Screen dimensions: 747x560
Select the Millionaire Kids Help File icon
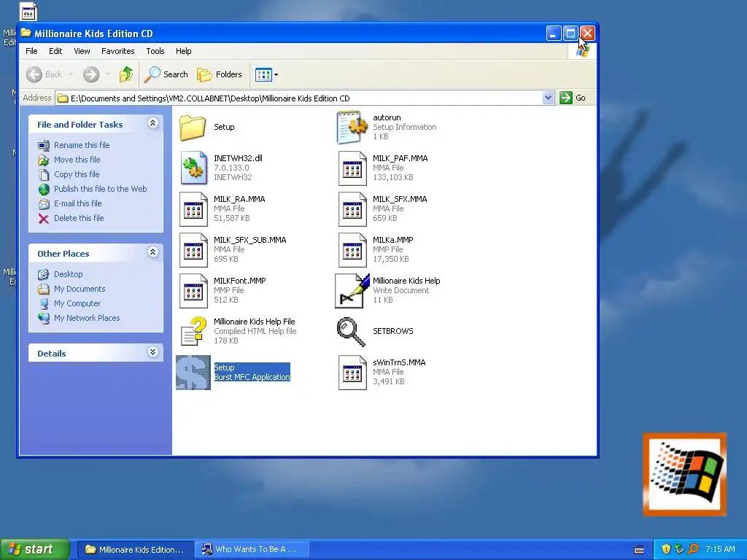point(193,331)
